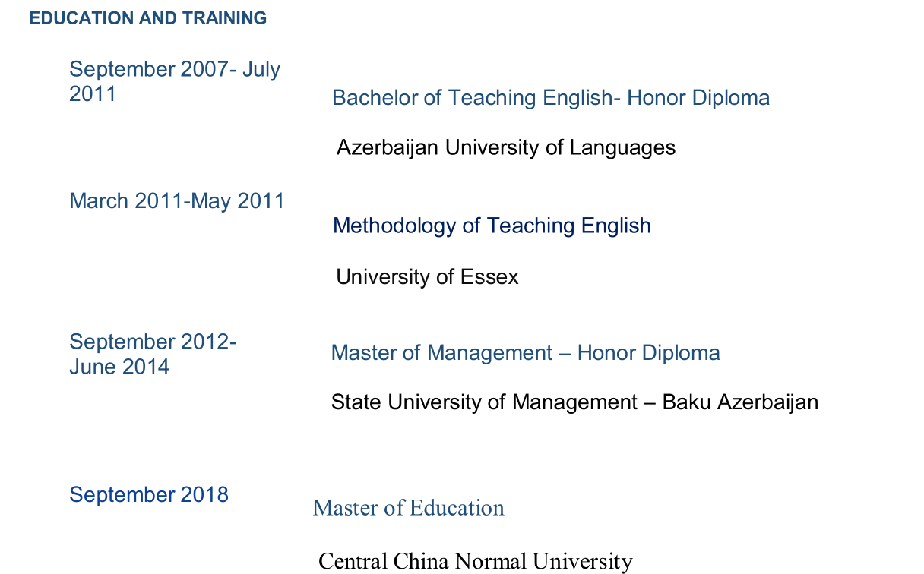Click Central China Normal University text
924x574 pixels.
(475, 562)
